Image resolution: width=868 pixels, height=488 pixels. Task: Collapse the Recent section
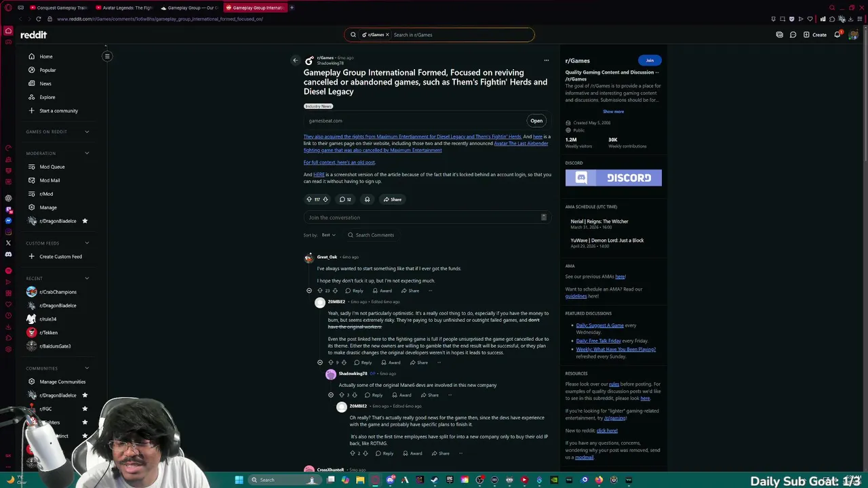pyautogui.click(x=87, y=278)
